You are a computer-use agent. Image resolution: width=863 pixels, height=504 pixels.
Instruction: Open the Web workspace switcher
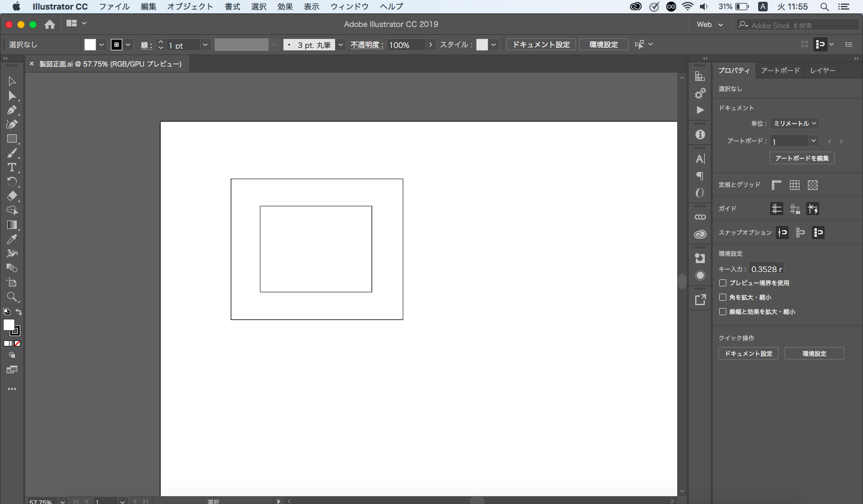pos(710,25)
